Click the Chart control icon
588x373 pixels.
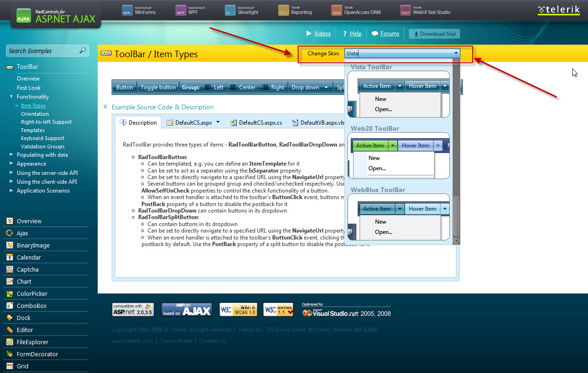[x=9, y=282]
